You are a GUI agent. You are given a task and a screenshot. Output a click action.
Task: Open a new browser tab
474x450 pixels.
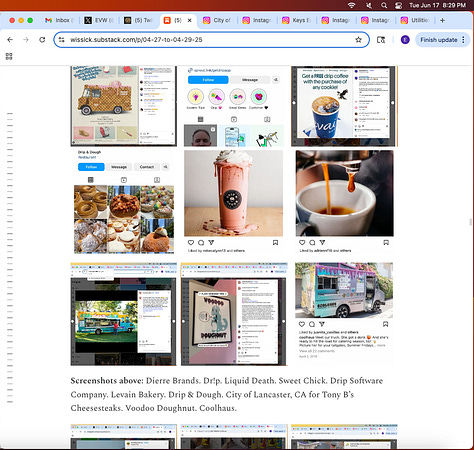pos(442,20)
